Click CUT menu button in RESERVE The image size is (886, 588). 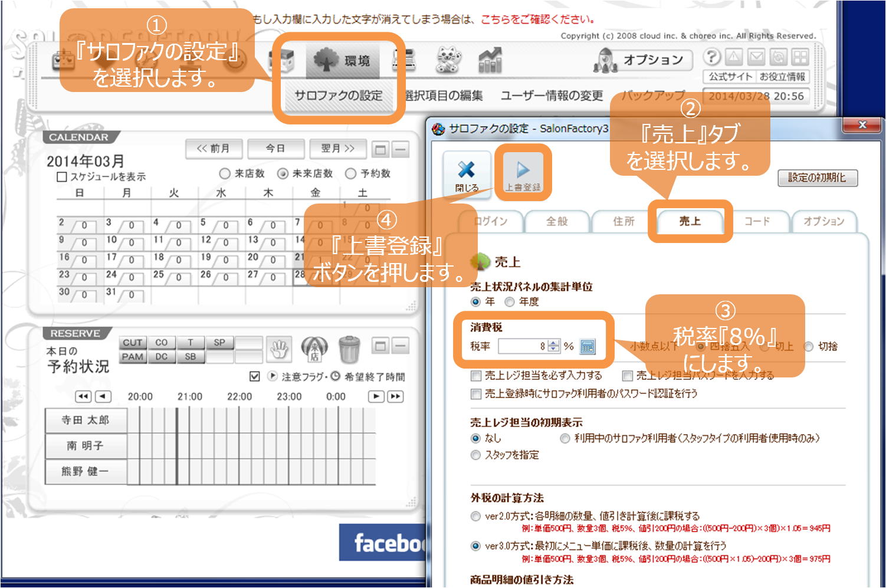point(133,343)
